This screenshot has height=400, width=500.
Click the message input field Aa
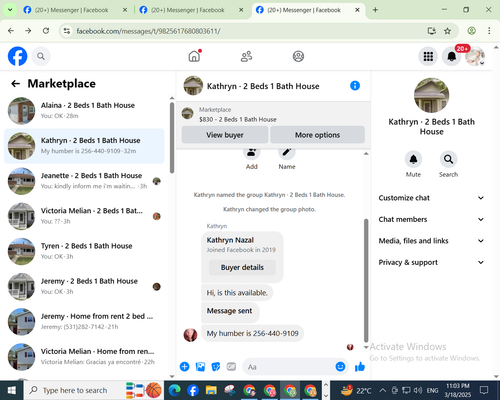point(288,367)
